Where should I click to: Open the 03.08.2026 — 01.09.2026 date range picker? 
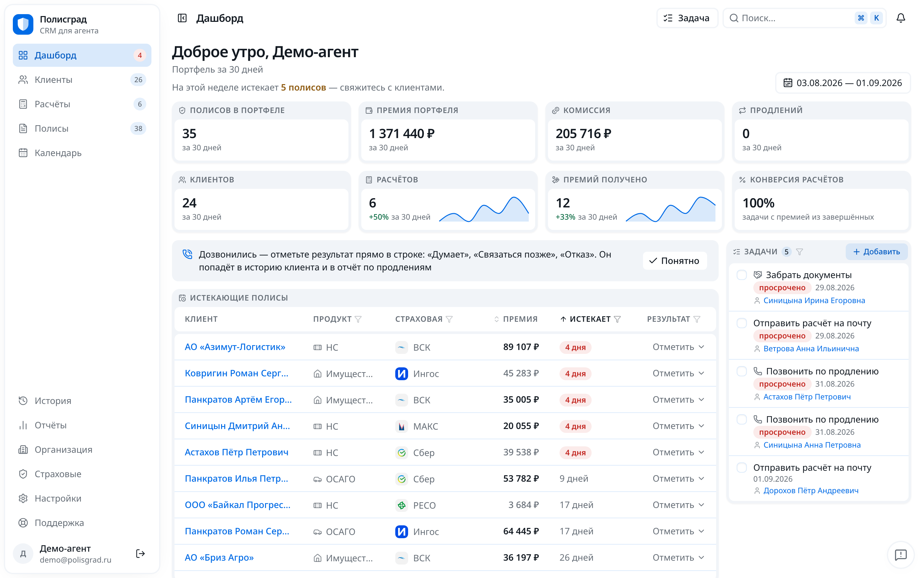coord(843,83)
